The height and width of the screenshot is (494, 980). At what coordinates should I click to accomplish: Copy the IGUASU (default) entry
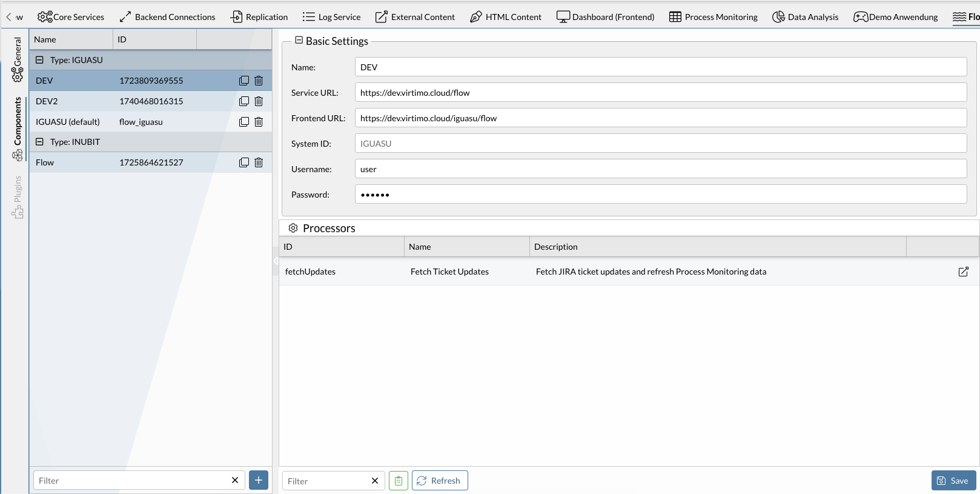pyautogui.click(x=243, y=122)
